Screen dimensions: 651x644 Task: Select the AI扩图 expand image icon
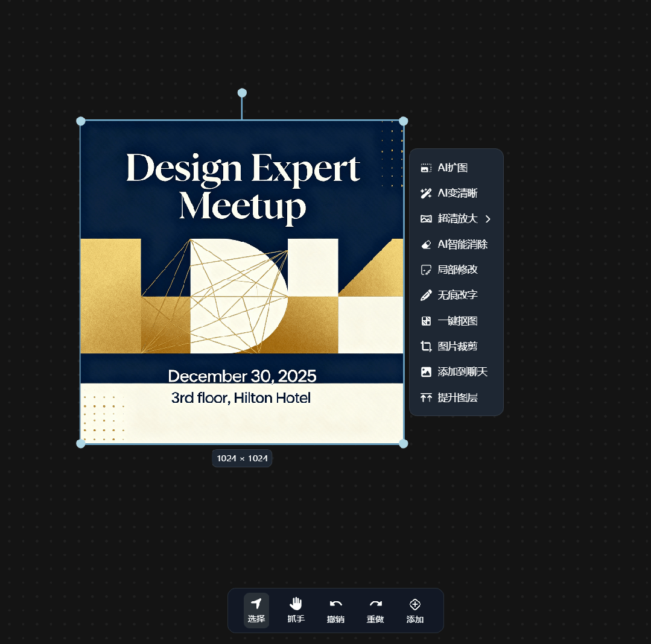tap(426, 168)
